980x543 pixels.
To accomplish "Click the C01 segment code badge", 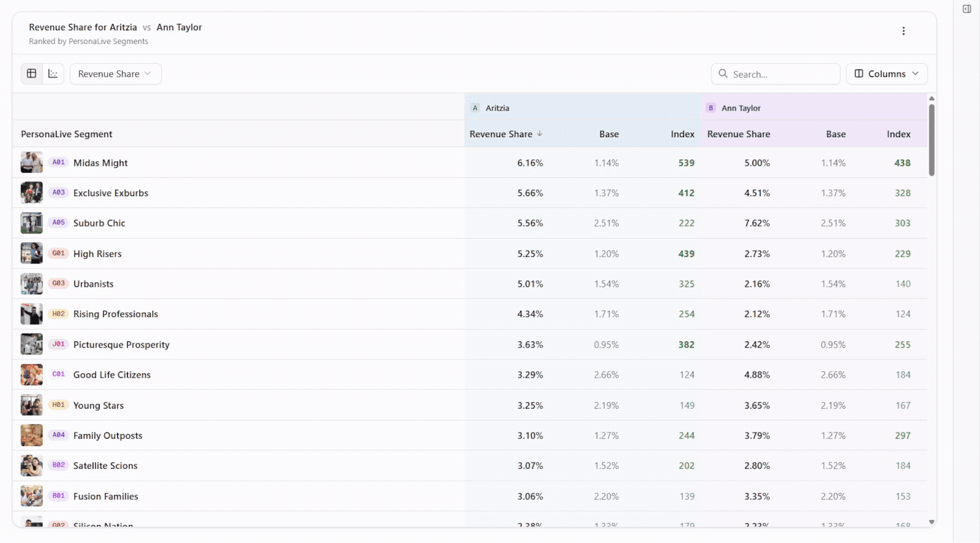I will pos(58,375).
